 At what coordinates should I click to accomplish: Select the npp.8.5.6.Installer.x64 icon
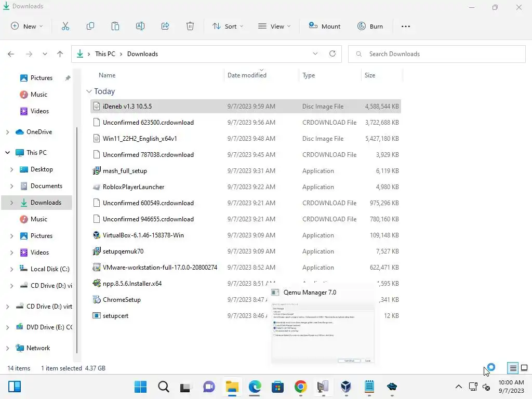coord(97,283)
